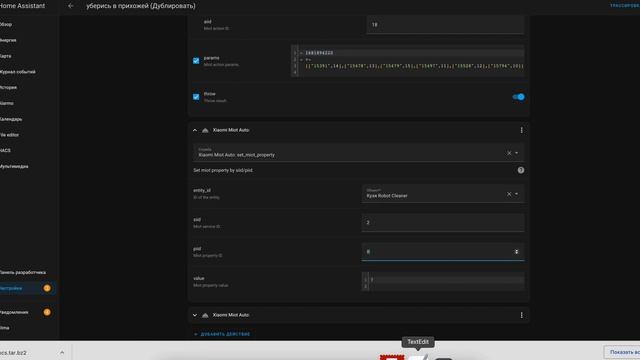Open Уведомления in the sidebar

[x=14, y=312]
